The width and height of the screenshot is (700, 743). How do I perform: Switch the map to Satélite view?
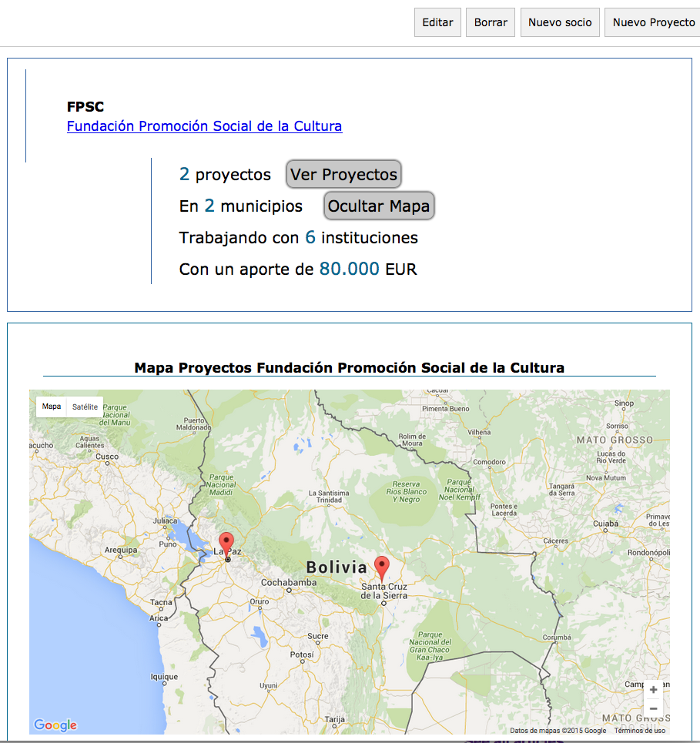click(85, 407)
